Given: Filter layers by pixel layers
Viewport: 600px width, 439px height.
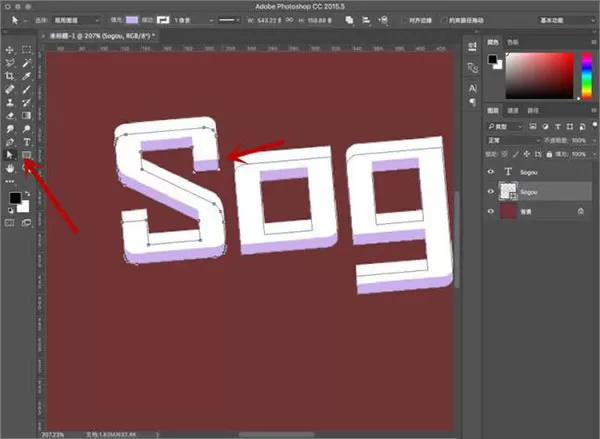Looking at the screenshot, I should [x=533, y=126].
